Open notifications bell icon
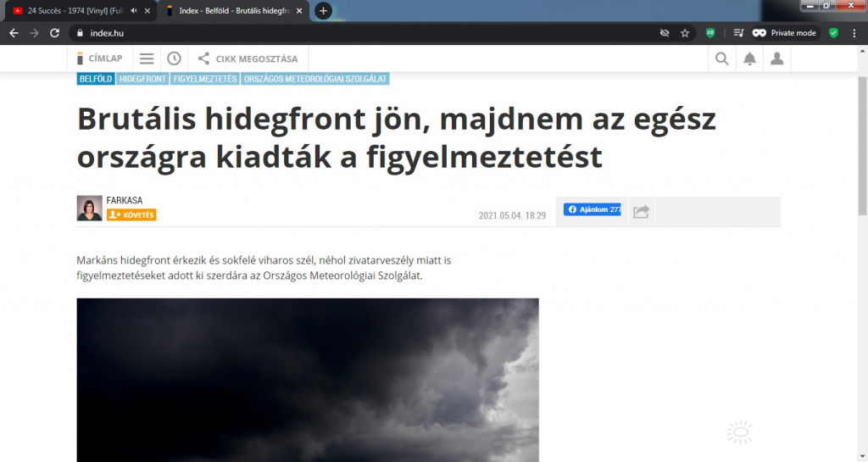This screenshot has height=462, width=868. [749, 58]
